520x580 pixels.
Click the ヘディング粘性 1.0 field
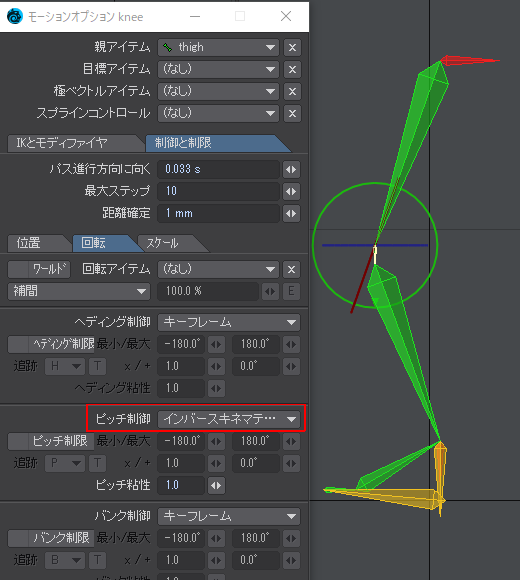click(x=181, y=388)
